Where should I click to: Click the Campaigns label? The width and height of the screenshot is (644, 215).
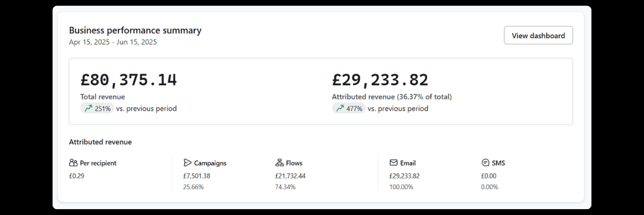point(210,163)
